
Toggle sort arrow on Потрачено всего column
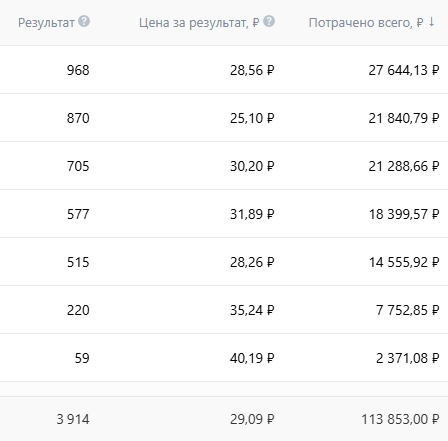[432, 22]
